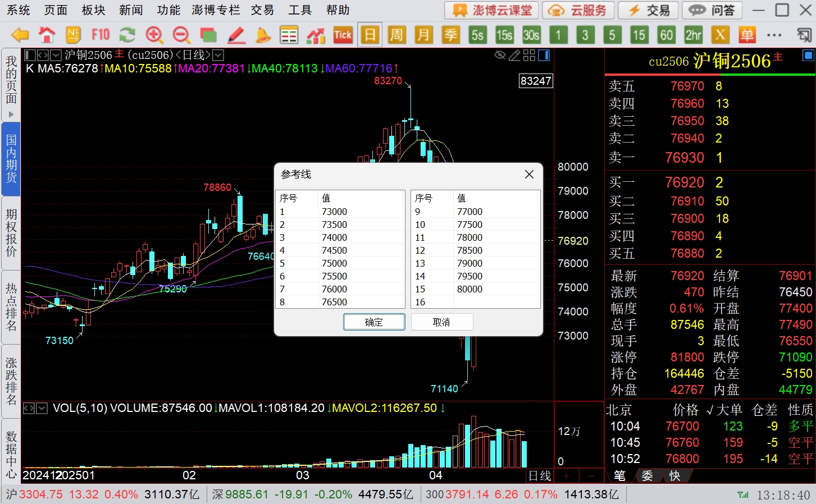Image resolution: width=816 pixels, height=504 pixels.
Task: Click the F10 info icon
Action: coord(101,35)
